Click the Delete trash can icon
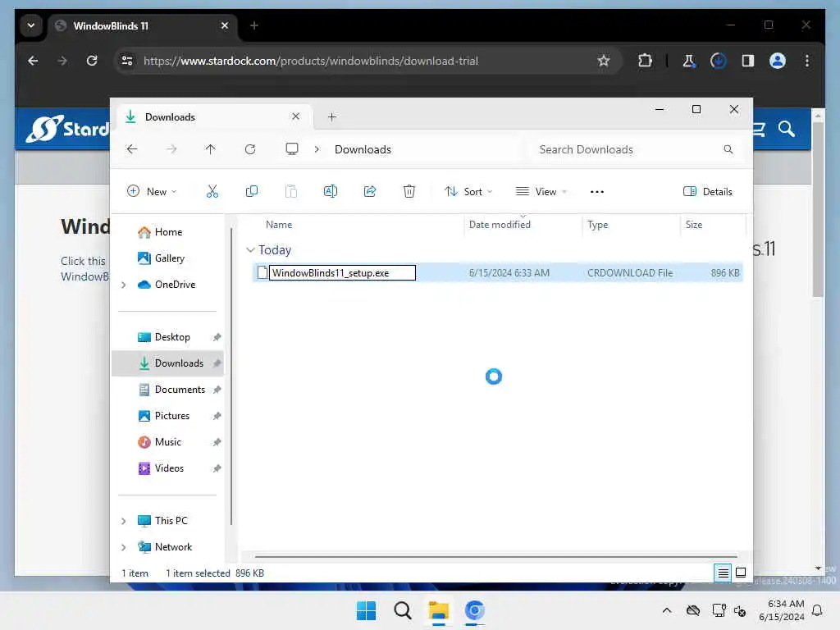This screenshot has height=630, width=840. (x=409, y=191)
